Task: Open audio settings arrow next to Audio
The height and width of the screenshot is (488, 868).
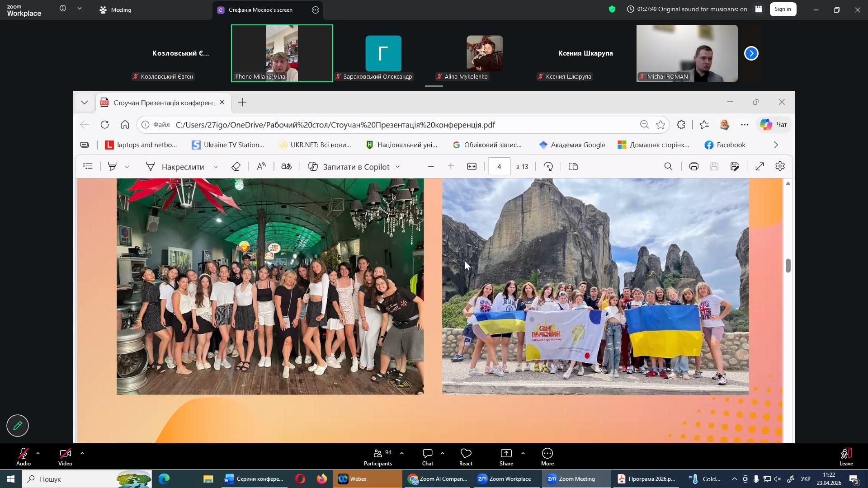Action: pyautogui.click(x=38, y=453)
